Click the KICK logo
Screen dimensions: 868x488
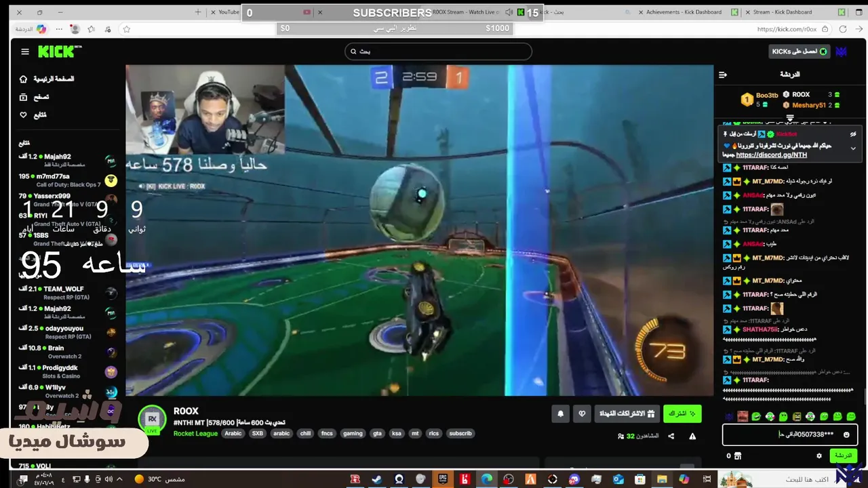pyautogui.click(x=59, y=52)
